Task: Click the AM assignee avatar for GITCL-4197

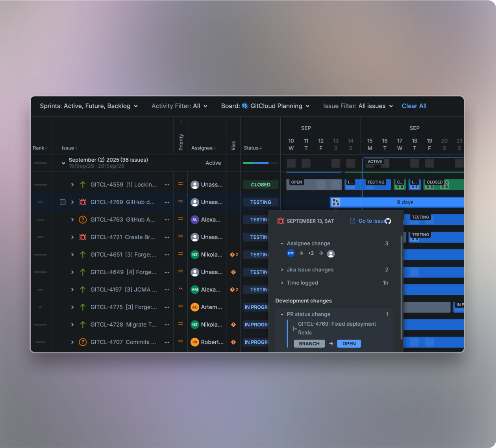Action: point(195,289)
